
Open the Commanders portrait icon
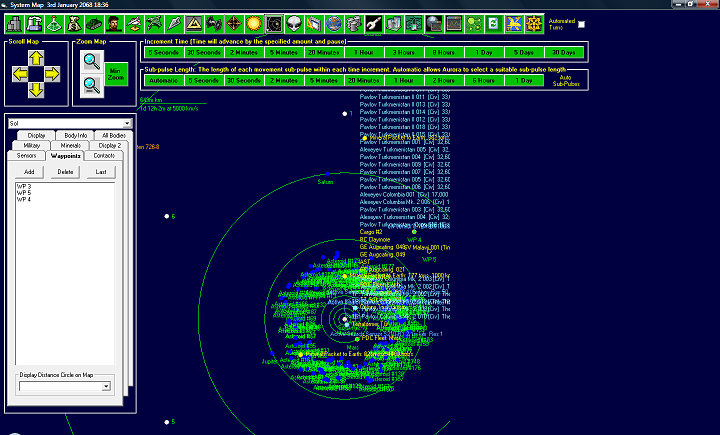pyautogui.click(x=114, y=24)
